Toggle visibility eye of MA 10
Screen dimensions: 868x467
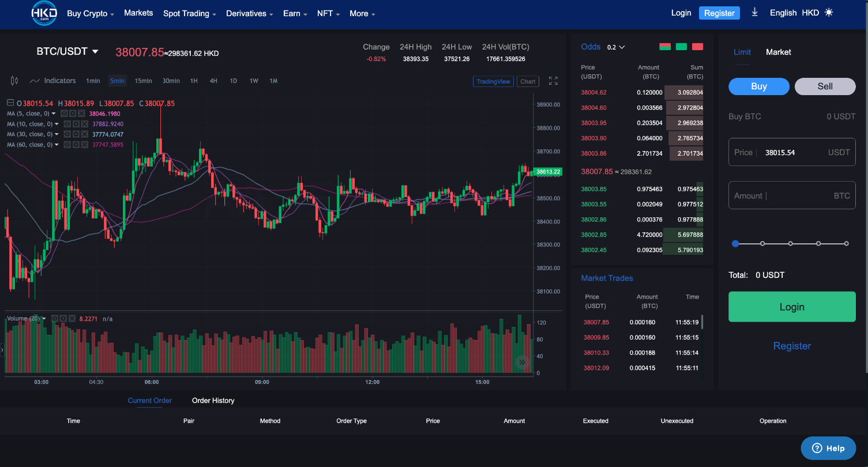point(67,124)
